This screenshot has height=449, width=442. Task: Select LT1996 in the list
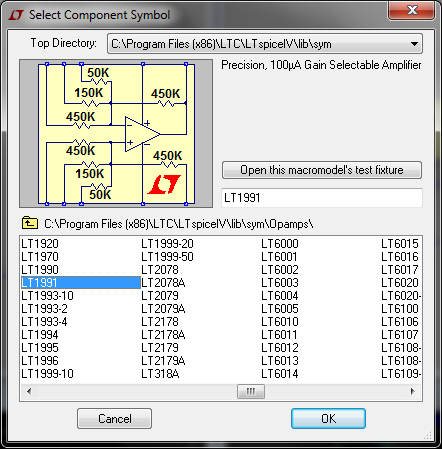(x=40, y=361)
